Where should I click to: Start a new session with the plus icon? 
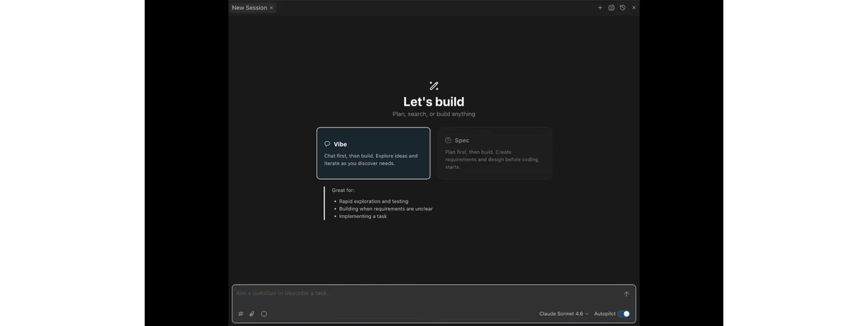pyautogui.click(x=600, y=8)
